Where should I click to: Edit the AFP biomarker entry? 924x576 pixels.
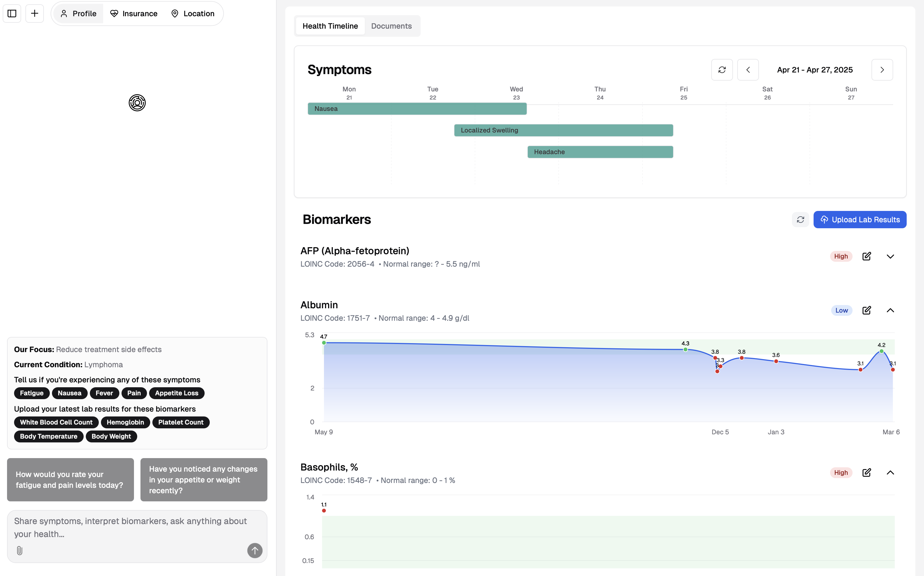click(866, 256)
